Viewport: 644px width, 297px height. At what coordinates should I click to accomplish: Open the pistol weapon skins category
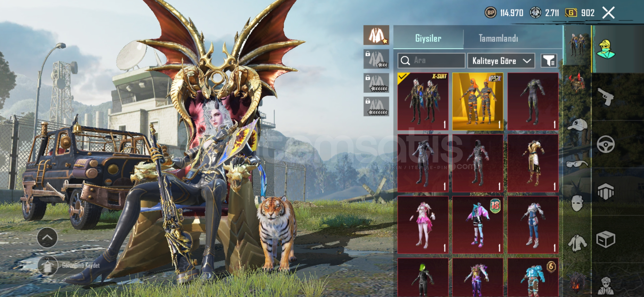pyautogui.click(x=605, y=97)
